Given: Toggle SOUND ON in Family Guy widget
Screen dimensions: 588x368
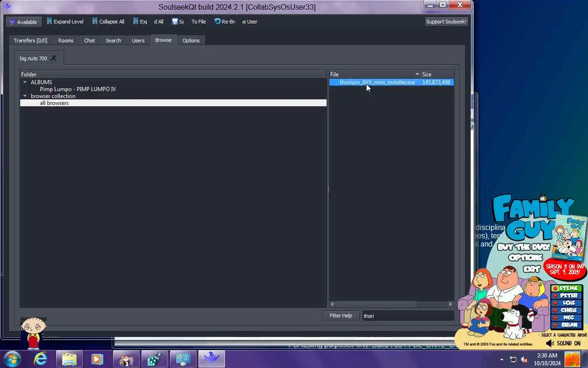Looking at the screenshot, I should click(x=564, y=343).
